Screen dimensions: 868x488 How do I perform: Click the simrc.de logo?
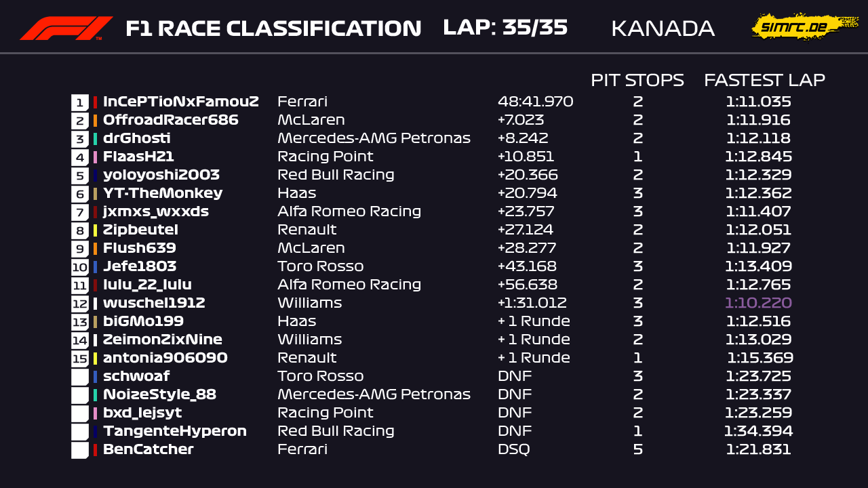pos(795,26)
